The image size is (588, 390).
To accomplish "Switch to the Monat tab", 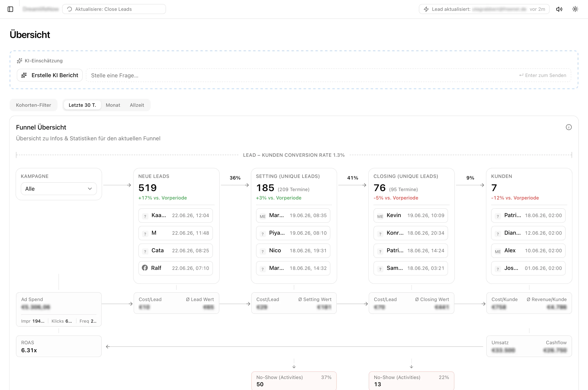I will pyautogui.click(x=113, y=105).
